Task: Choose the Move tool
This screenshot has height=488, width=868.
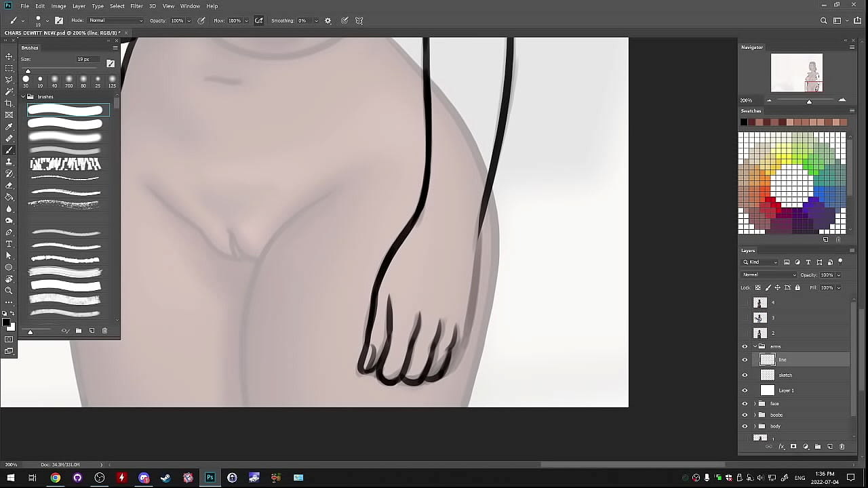Action: tap(9, 56)
